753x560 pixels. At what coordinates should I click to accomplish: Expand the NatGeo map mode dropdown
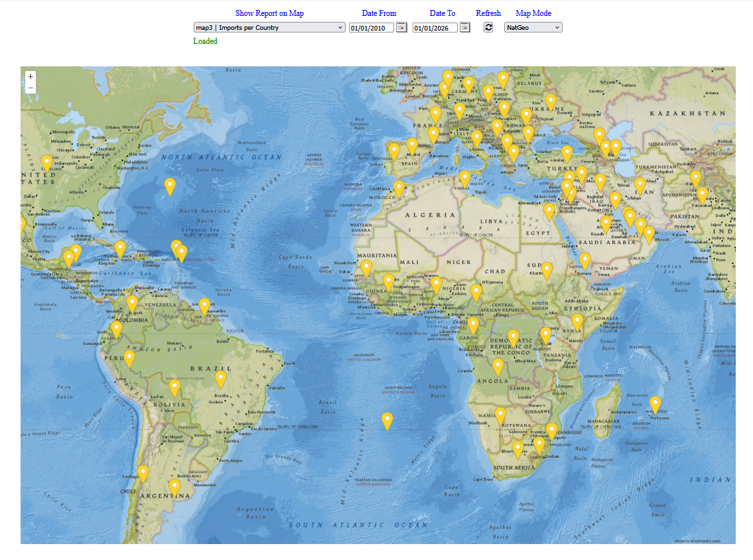(533, 27)
